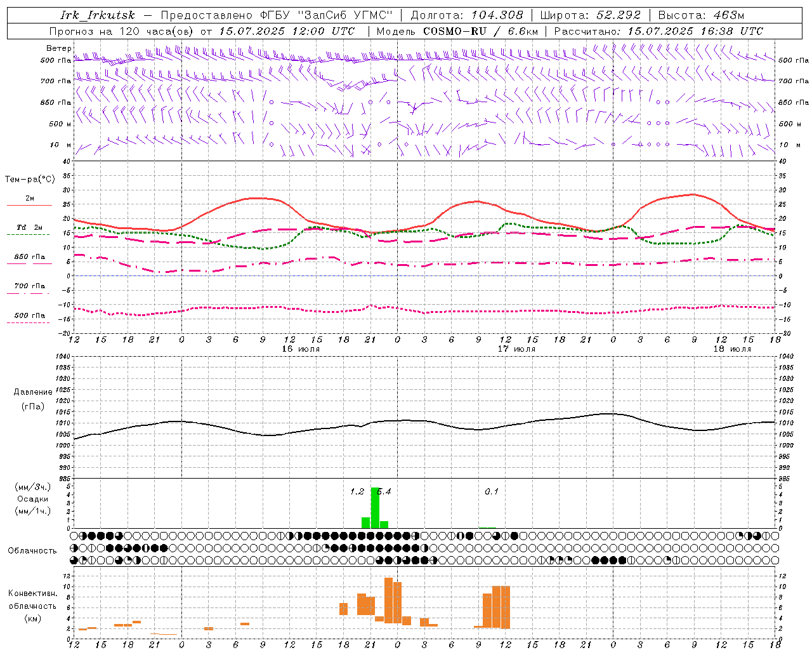Click the tallest orange convective cloud bar
The height and width of the screenshot is (650, 812).
point(388,600)
